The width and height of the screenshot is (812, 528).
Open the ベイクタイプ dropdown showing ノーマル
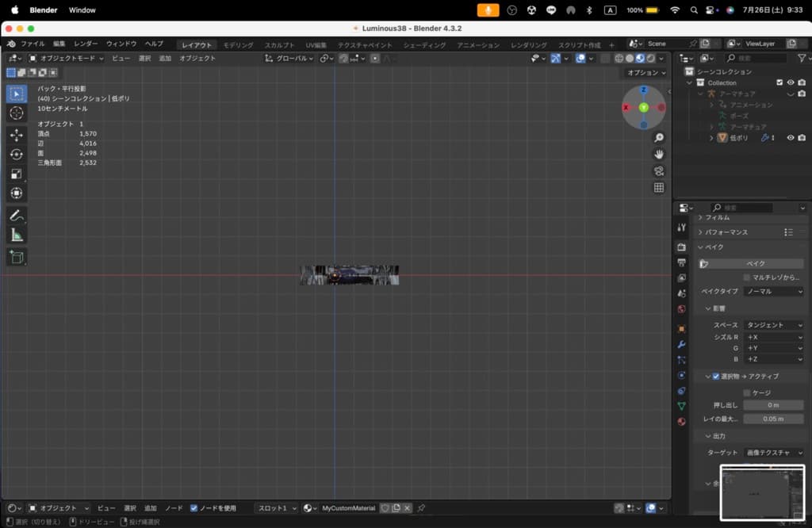(773, 292)
